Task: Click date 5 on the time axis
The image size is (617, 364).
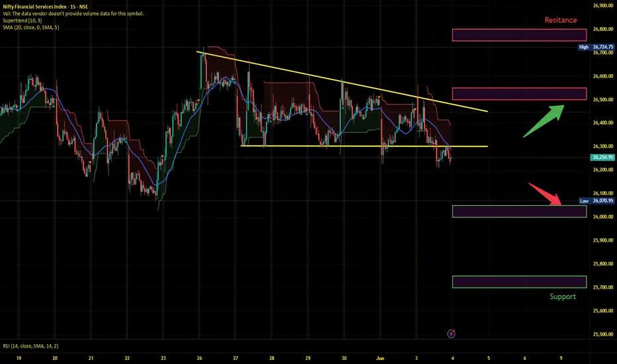Action: pyautogui.click(x=489, y=358)
